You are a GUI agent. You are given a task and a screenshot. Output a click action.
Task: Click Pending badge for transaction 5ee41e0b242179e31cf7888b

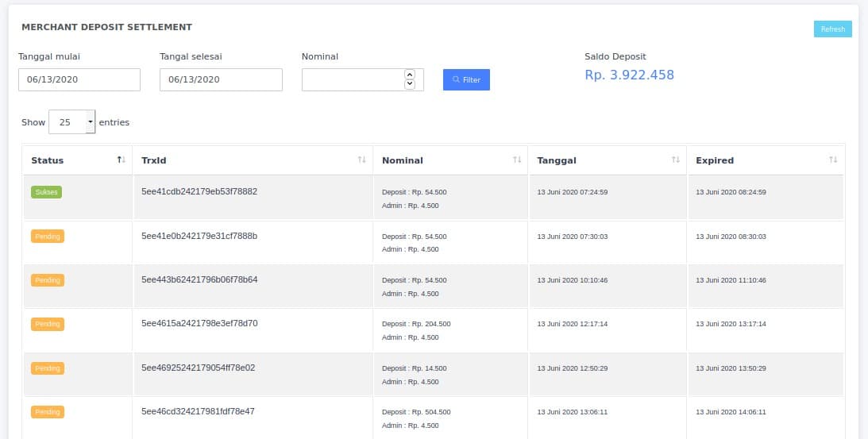(48, 237)
